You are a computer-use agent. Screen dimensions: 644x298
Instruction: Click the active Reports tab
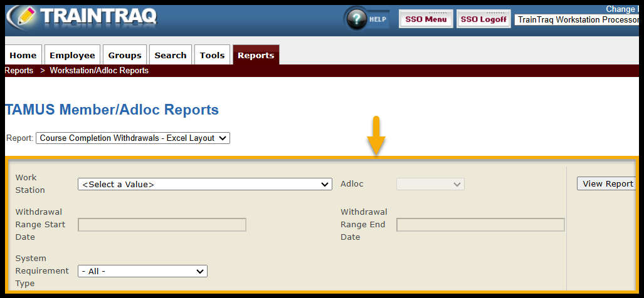(256, 55)
